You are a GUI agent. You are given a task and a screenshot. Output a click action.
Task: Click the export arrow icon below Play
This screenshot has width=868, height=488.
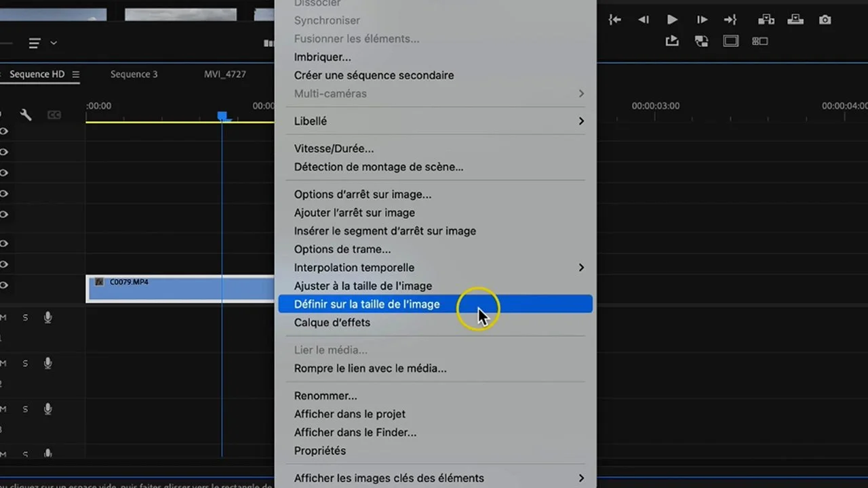[672, 41]
